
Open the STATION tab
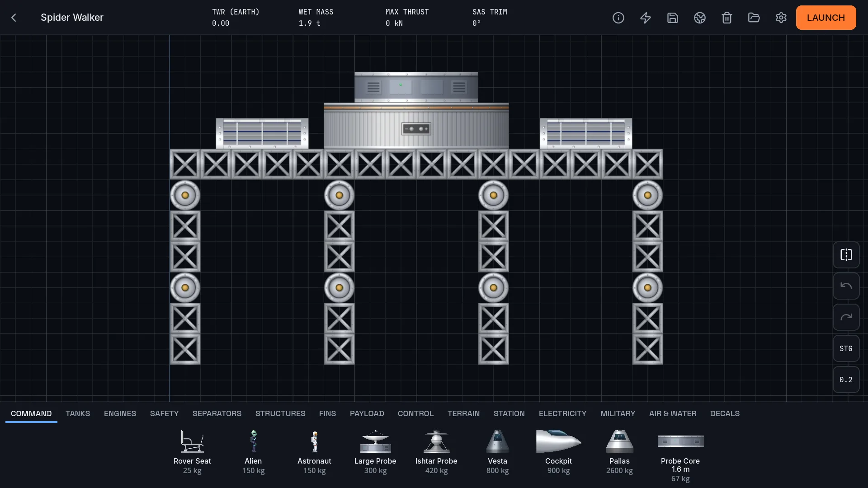click(509, 413)
